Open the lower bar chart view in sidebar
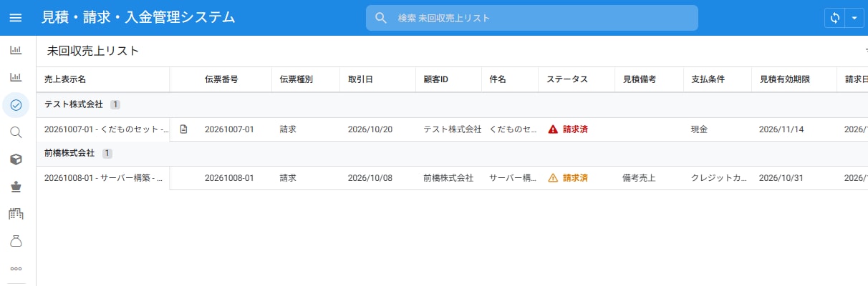868x286 pixels. (16, 77)
